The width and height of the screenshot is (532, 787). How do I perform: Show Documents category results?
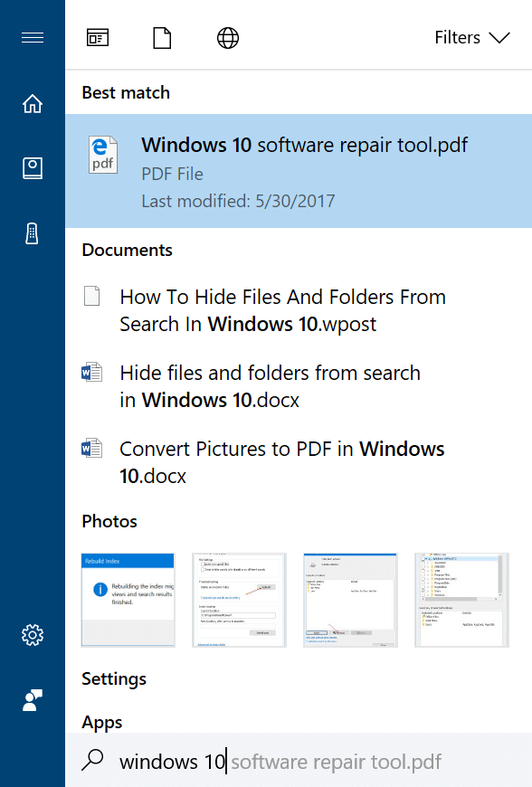127,250
